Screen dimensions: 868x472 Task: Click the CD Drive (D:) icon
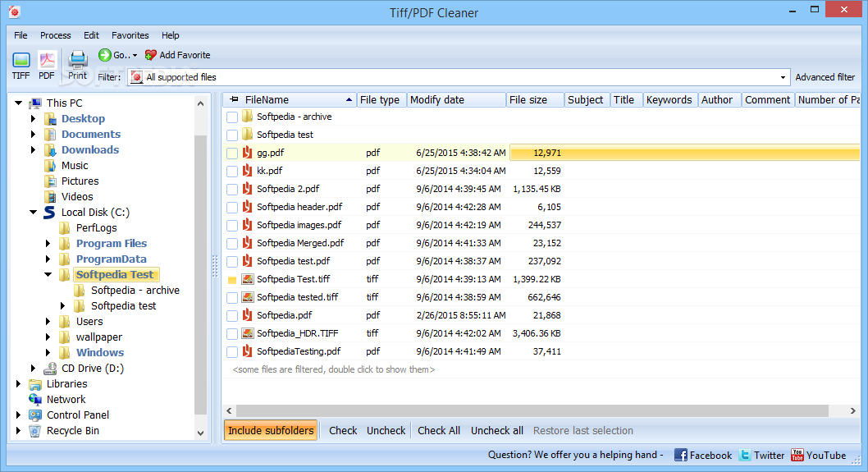tap(50, 369)
